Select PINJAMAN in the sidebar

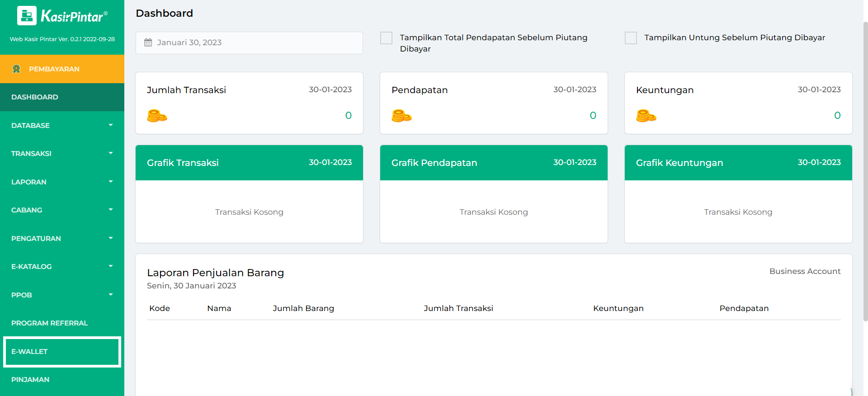tap(62, 380)
